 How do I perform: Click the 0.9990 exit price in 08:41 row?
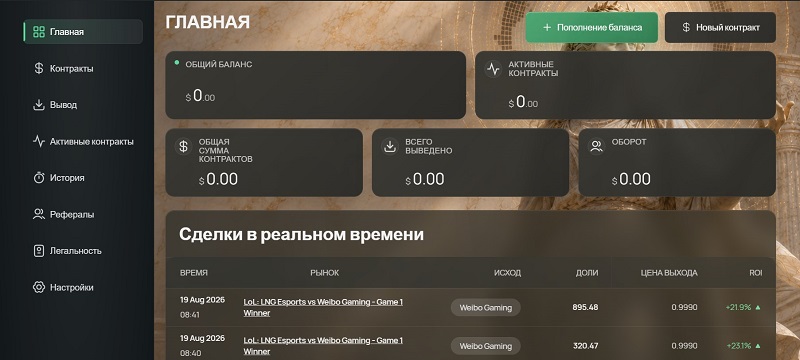(684, 307)
